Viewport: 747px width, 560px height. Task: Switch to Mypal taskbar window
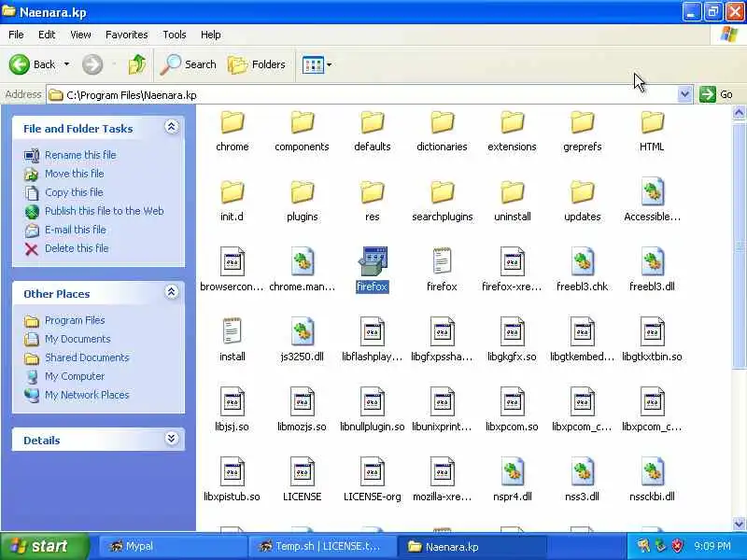(x=173, y=546)
